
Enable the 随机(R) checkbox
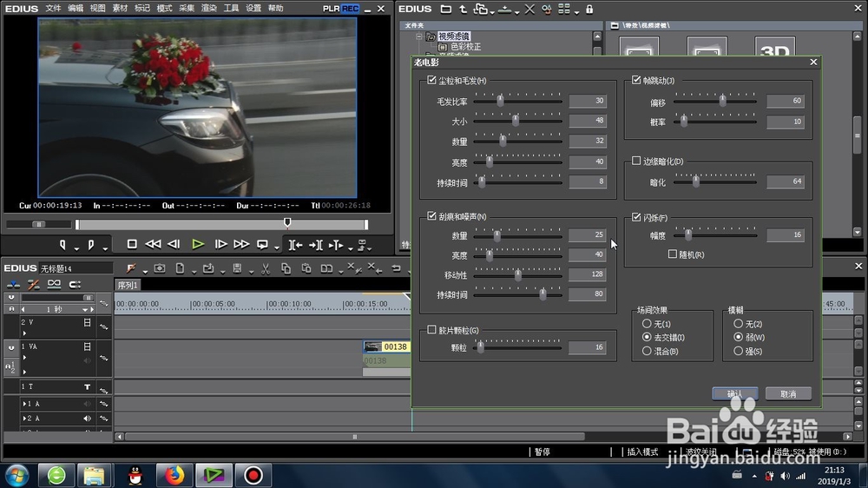point(673,254)
